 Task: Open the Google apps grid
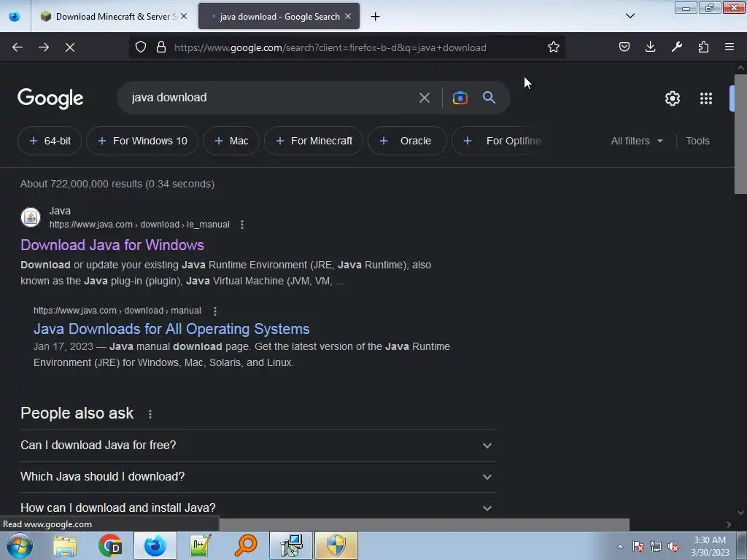pos(706,98)
